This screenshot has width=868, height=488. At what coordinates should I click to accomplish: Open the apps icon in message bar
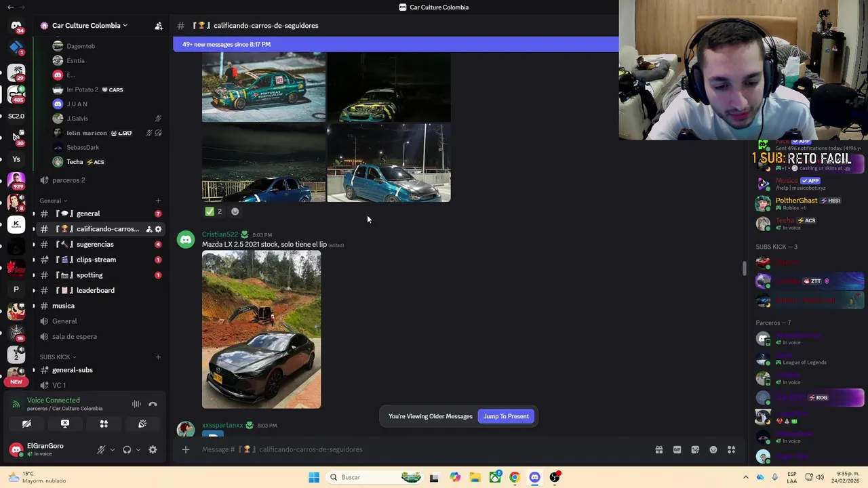pyautogui.click(x=732, y=449)
